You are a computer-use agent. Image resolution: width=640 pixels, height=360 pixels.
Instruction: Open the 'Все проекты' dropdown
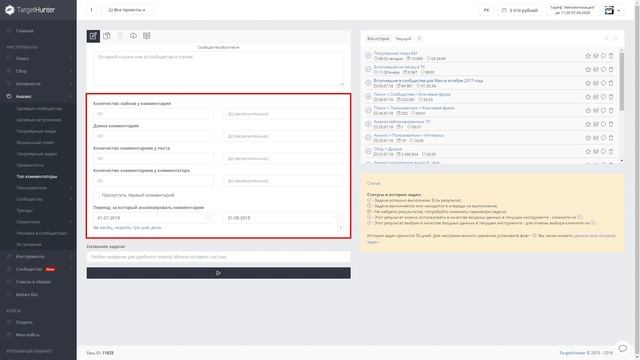(x=127, y=10)
